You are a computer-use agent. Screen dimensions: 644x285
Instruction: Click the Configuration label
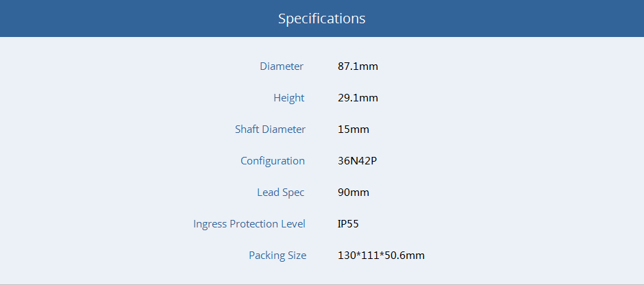[273, 161]
